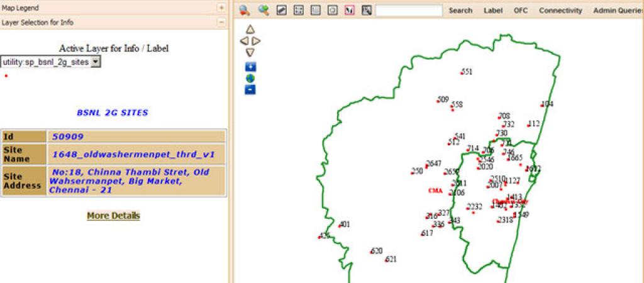Click the table list toolbar icon
Viewport: 644px width, 283px height.
[316, 11]
